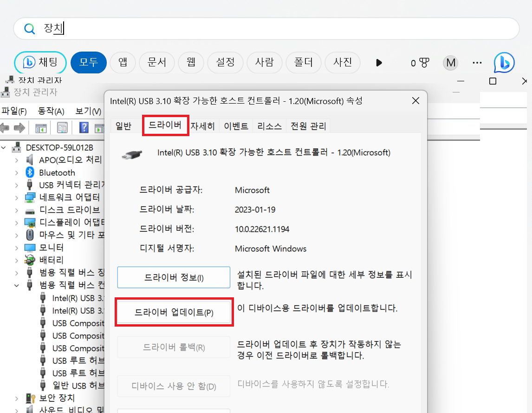Screen dimensions: 532x413
Task: Click the 드라이버 업데이트(P) button
Action: click(x=174, y=312)
